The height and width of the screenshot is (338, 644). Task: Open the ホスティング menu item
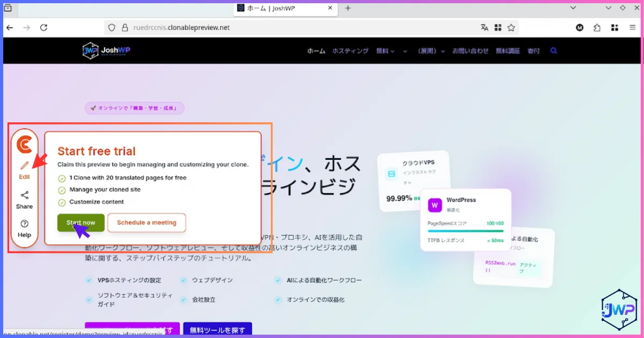pos(350,51)
